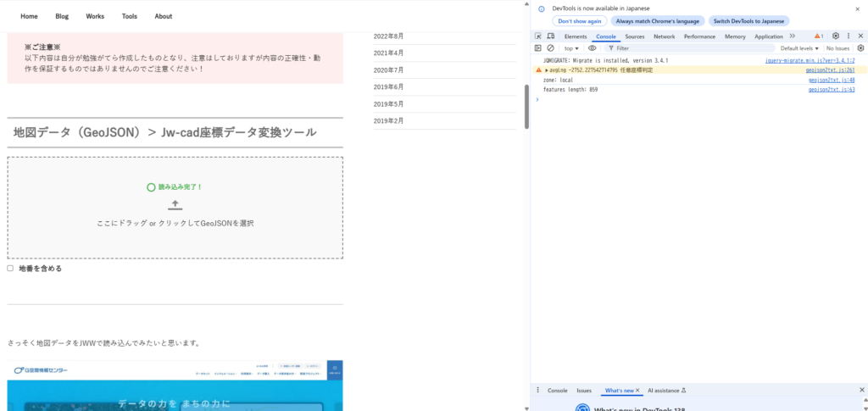Click the info icon in language banner
This screenshot has height=411, width=868.
pyautogui.click(x=542, y=8)
